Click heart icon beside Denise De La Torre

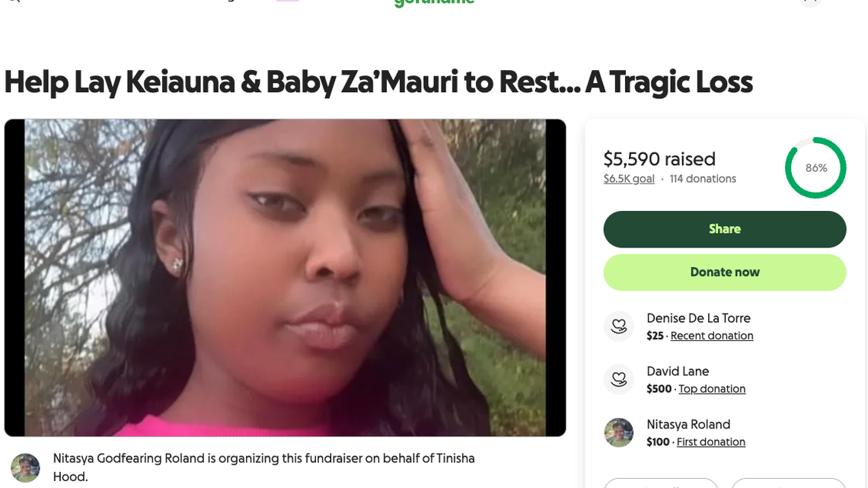618,327
